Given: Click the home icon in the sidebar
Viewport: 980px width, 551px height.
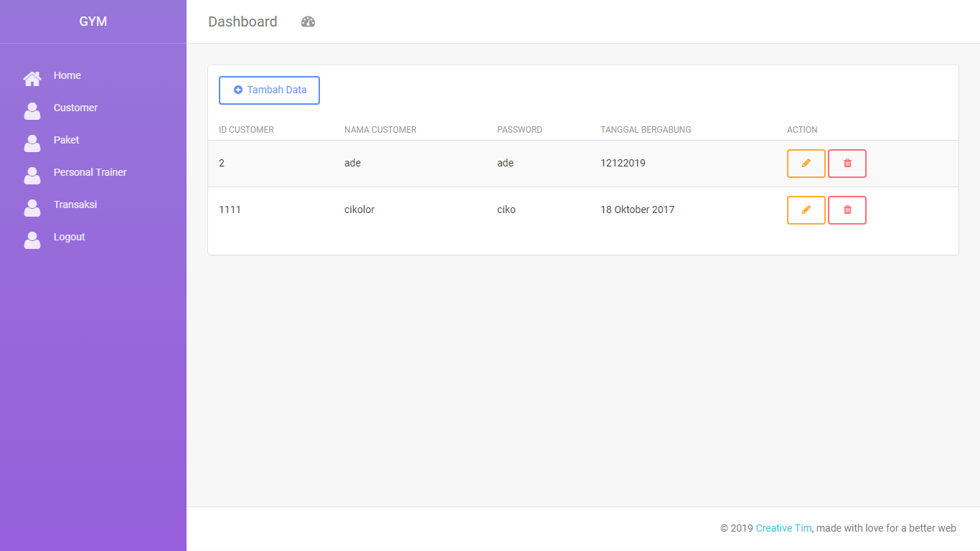Looking at the screenshot, I should click(x=32, y=78).
